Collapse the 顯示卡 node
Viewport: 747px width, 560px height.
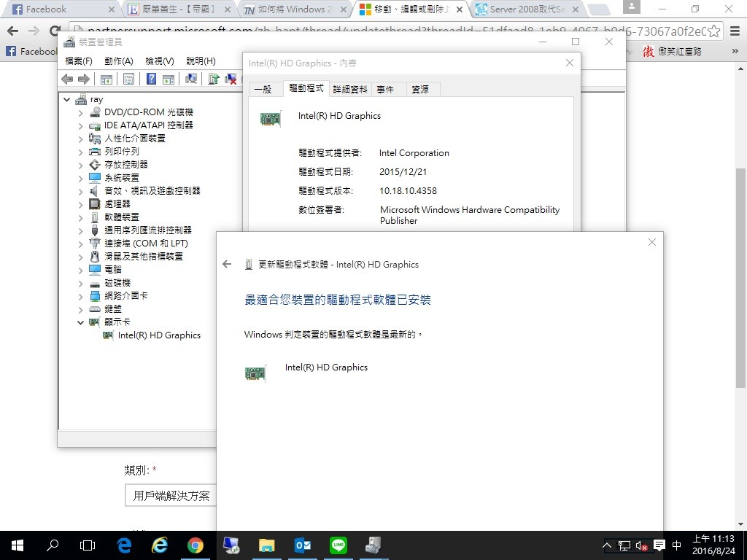80,322
